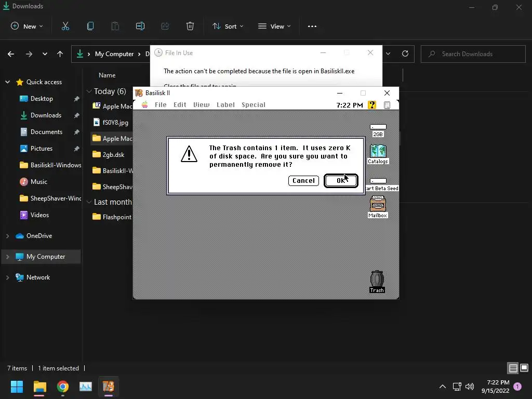Open Documents in Quick access

[x=46, y=132]
